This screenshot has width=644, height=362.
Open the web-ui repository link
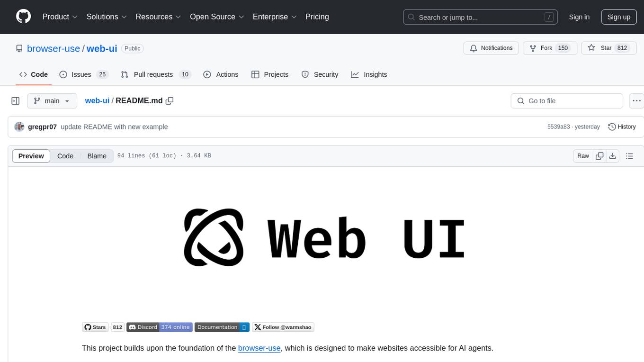pyautogui.click(x=102, y=48)
